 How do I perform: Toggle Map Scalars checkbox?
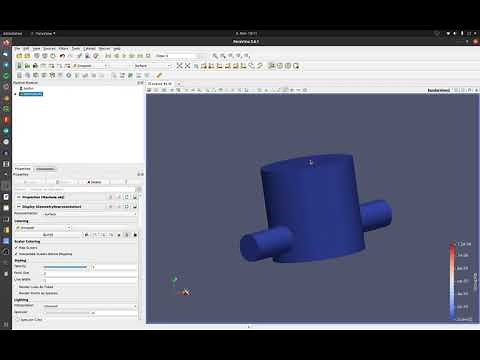coord(16,248)
